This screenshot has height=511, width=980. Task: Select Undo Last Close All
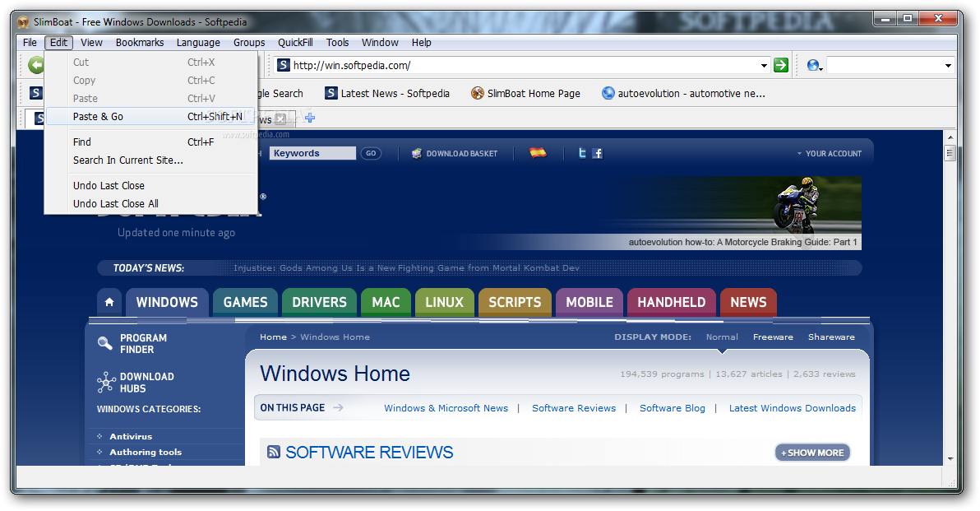pos(151,204)
